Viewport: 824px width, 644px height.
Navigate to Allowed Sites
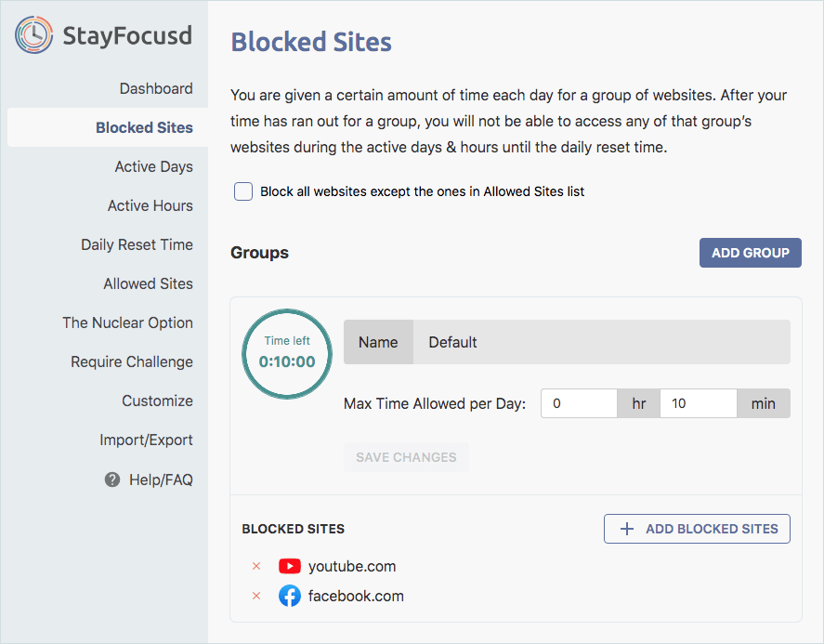coord(149,283)
